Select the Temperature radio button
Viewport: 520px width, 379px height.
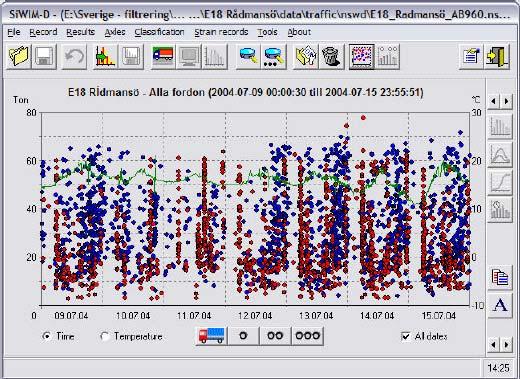(105, 336)
